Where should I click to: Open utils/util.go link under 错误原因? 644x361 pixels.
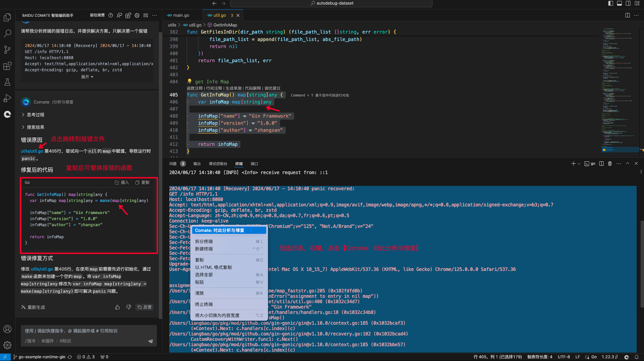click(32, 151)
